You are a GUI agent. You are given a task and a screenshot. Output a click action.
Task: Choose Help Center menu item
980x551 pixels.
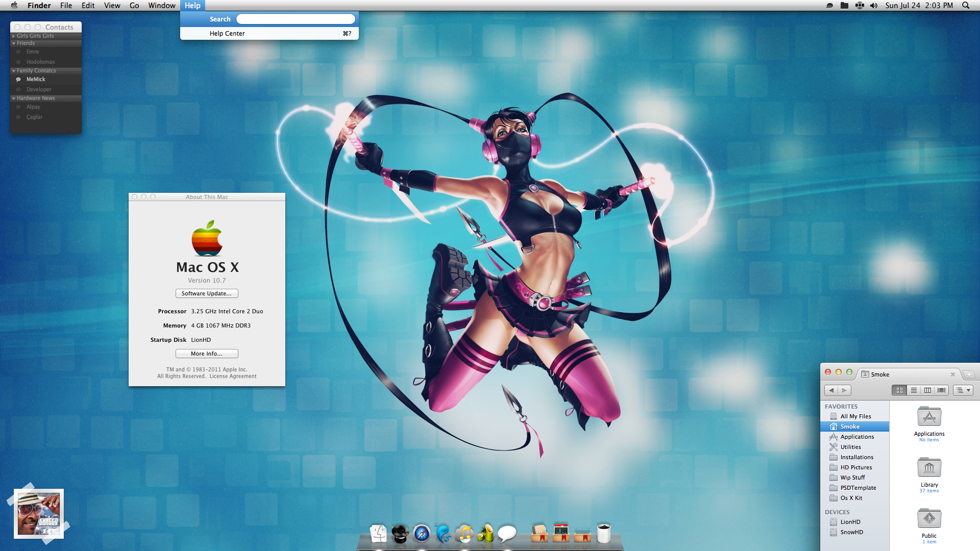point(269,34)
